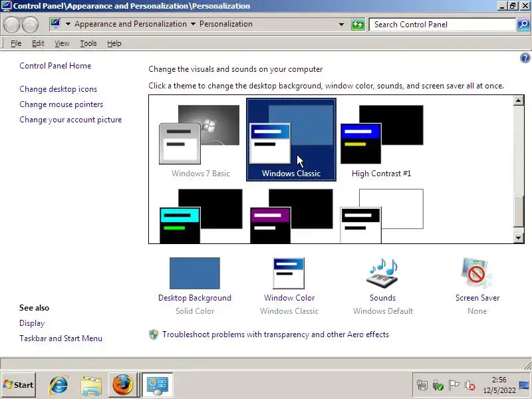Open the View menu
Screen dimensions: 532x399
click(x=62, y=43)
